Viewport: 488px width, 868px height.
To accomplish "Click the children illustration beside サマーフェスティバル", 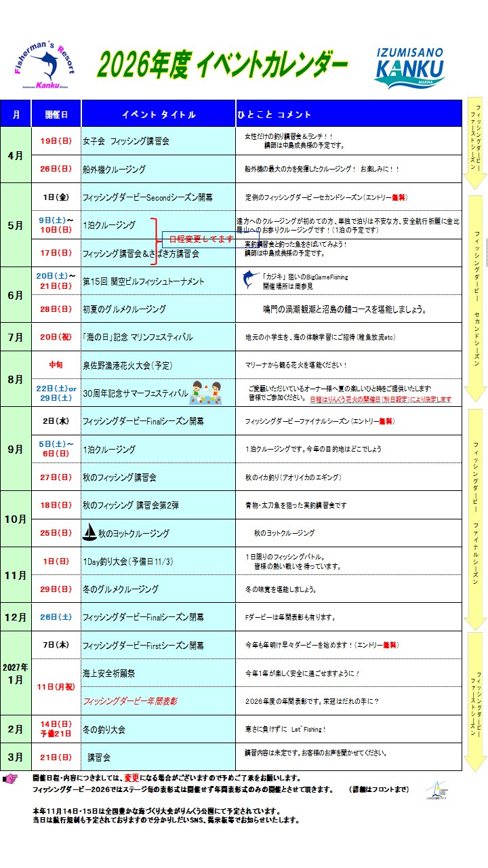I will (208, 391).
